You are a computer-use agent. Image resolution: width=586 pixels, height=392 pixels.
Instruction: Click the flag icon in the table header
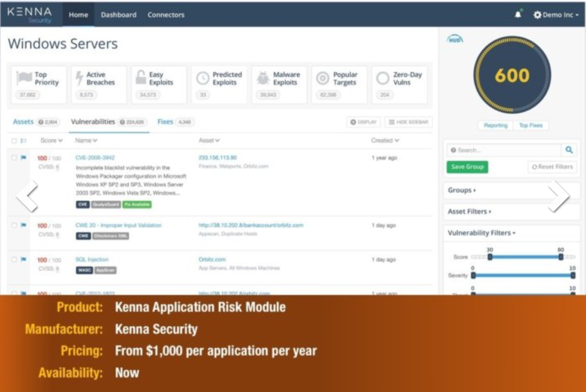(24, 140)
